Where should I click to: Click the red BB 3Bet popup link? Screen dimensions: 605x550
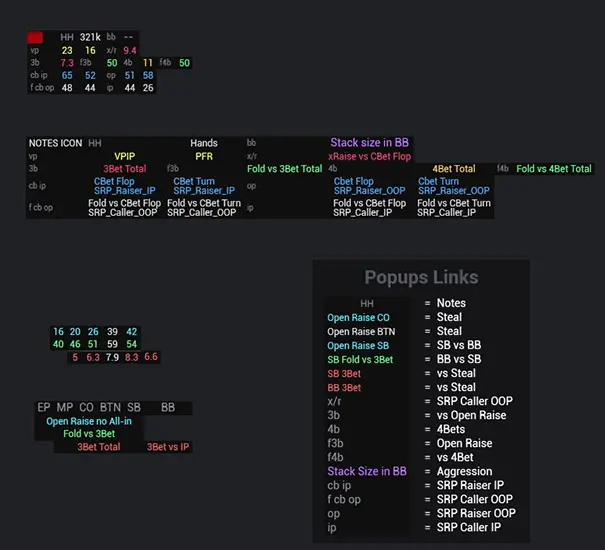point(345,387)
